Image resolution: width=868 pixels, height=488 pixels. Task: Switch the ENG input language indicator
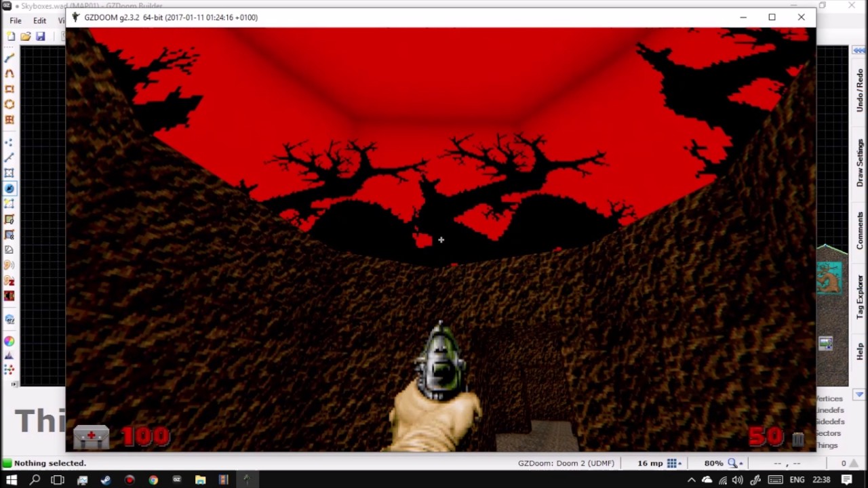click(797, 480)
